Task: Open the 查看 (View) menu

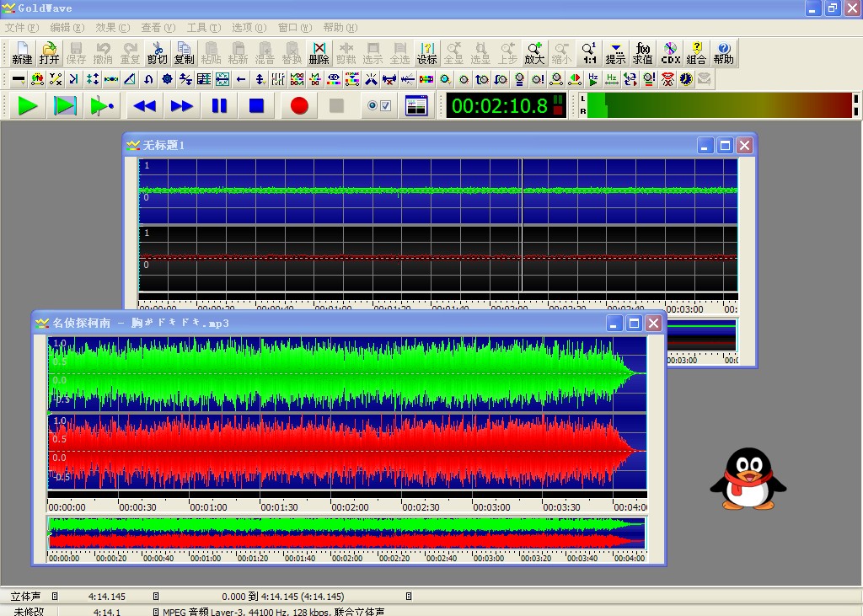Action: coord(158,28)
